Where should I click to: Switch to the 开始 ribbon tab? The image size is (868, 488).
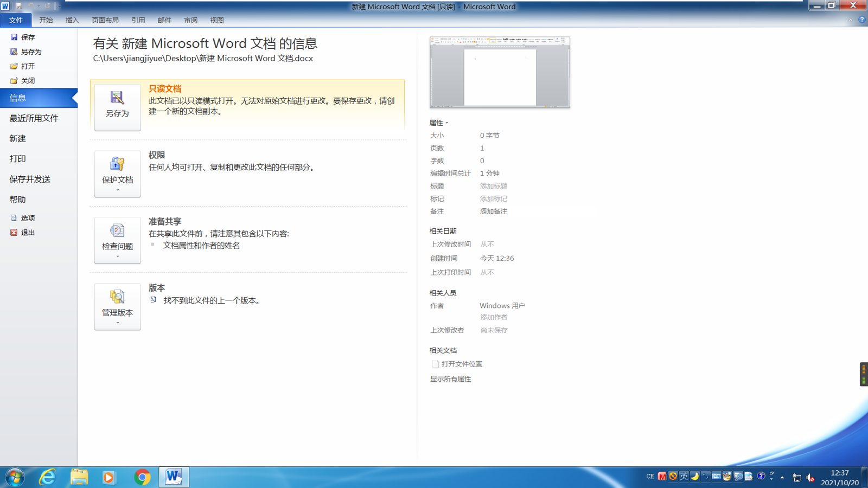coord(46,20)
